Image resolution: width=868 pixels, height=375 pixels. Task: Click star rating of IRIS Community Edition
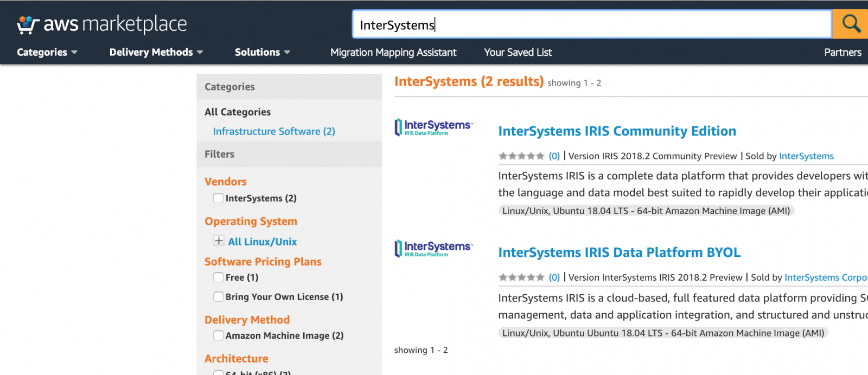click(521, 156)
